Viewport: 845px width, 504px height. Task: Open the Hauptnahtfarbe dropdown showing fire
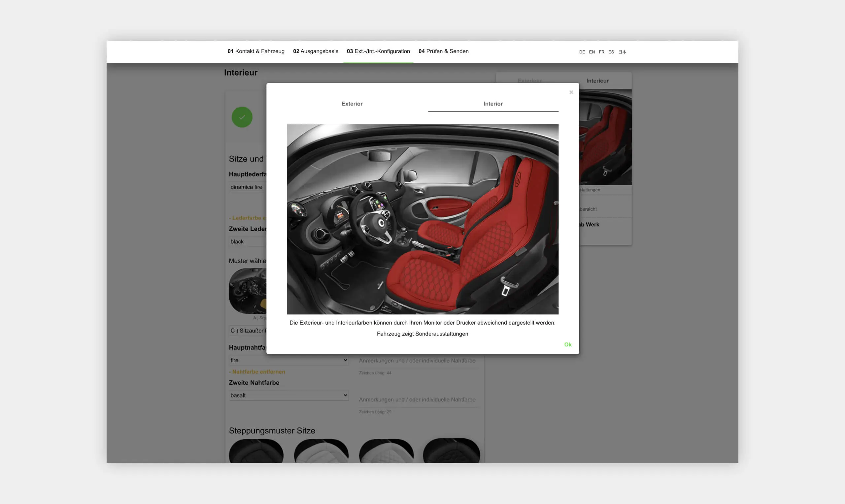pyautogui.click(x=288, y=360)
